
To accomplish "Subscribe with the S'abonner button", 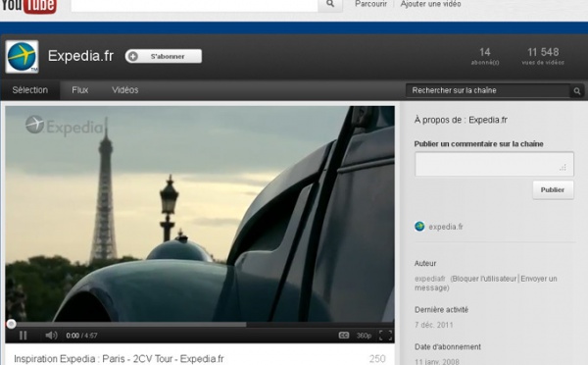I will click(164, 56).
